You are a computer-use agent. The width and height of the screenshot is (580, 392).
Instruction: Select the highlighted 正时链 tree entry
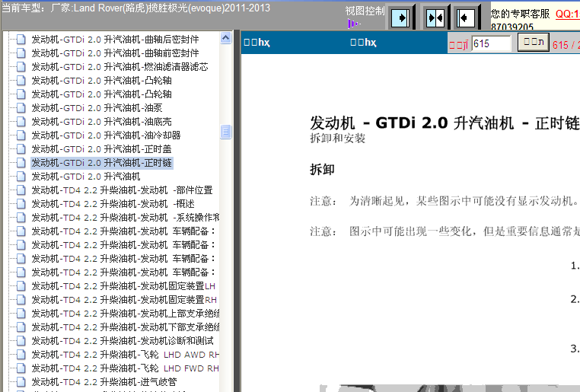coord(102,163)
